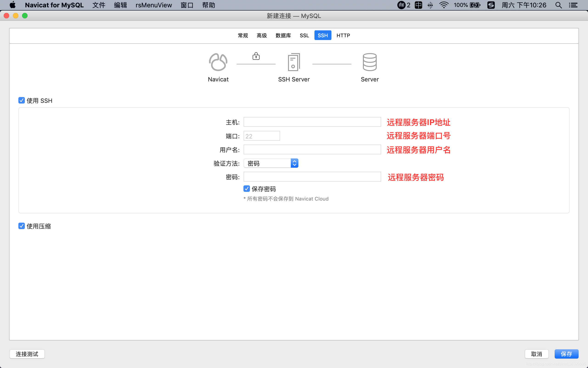
Task: Click the red close window button
Action: click(x=7, y=16)
